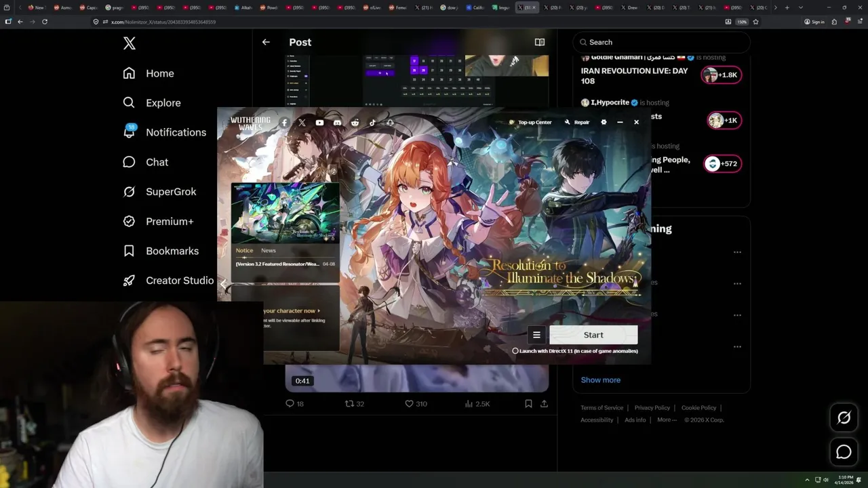Viewport: 868px width, 488px height.
Task: List all tabs dropdown arrow
Action: pyautogui.click(x=801, y=7)
